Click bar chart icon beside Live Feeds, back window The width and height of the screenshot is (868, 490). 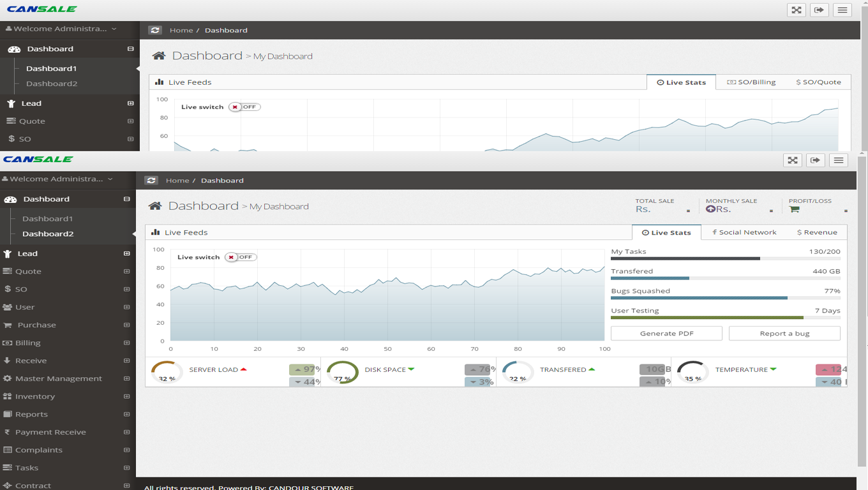pyautogui.click(x=160, y=82)
